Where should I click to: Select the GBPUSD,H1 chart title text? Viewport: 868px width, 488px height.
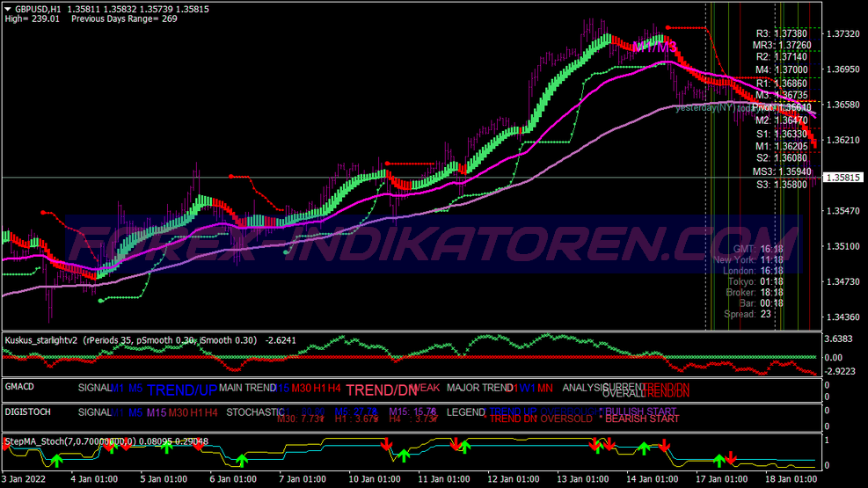tap(38, 9)
